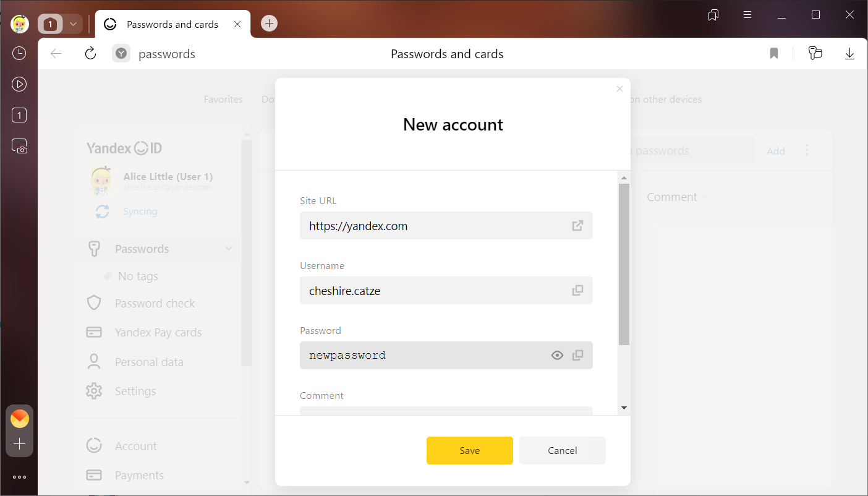Expand the Passwords section chevron
The height and width of the screenshot is (496, 868).
pos(229,249)
